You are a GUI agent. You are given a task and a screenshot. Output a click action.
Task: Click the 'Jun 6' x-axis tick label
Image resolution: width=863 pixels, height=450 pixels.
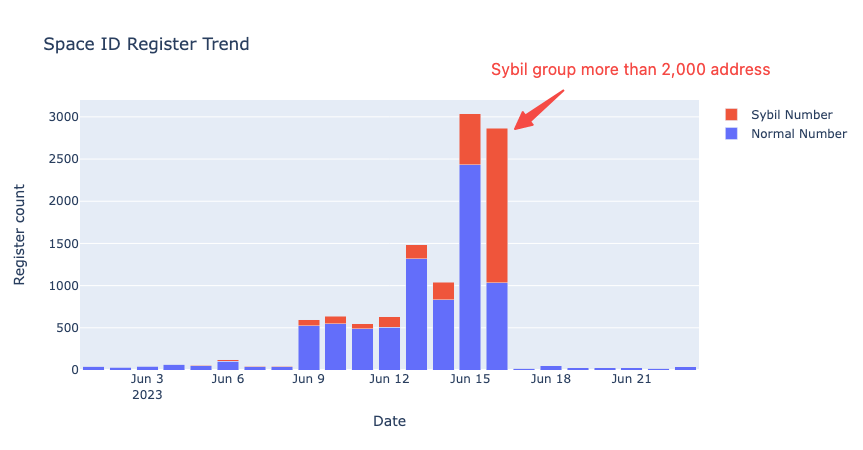[228, 379]
